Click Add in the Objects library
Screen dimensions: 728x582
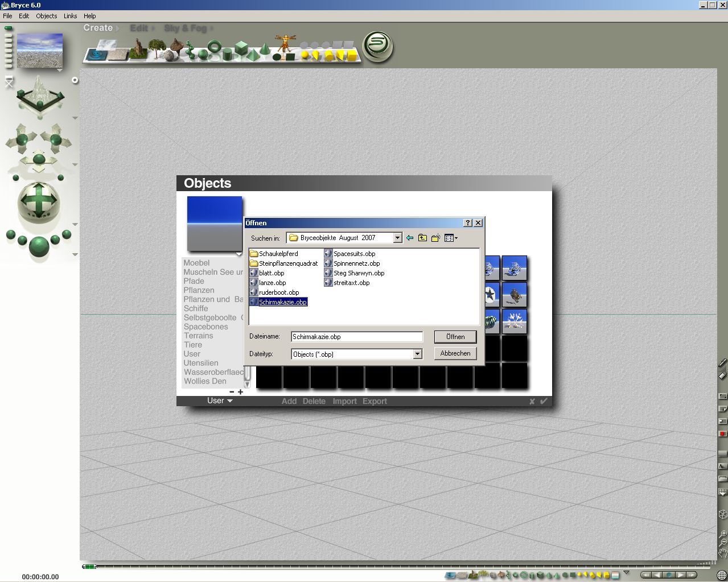pos(289,401)
